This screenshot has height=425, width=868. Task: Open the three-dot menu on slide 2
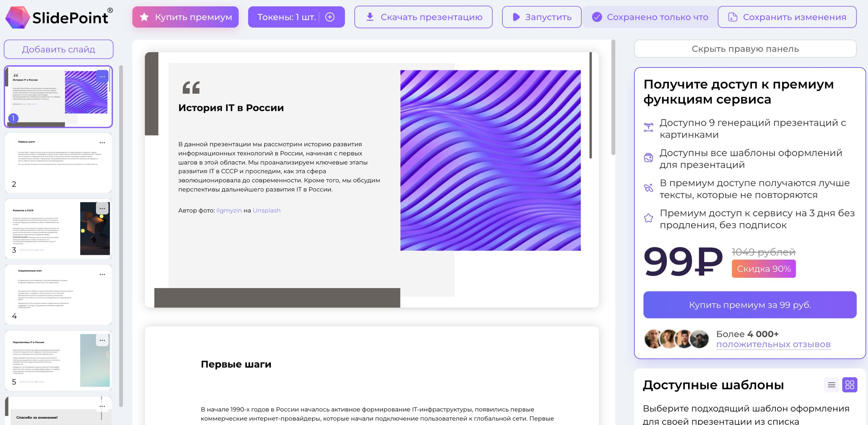click(x=102, y=143)
